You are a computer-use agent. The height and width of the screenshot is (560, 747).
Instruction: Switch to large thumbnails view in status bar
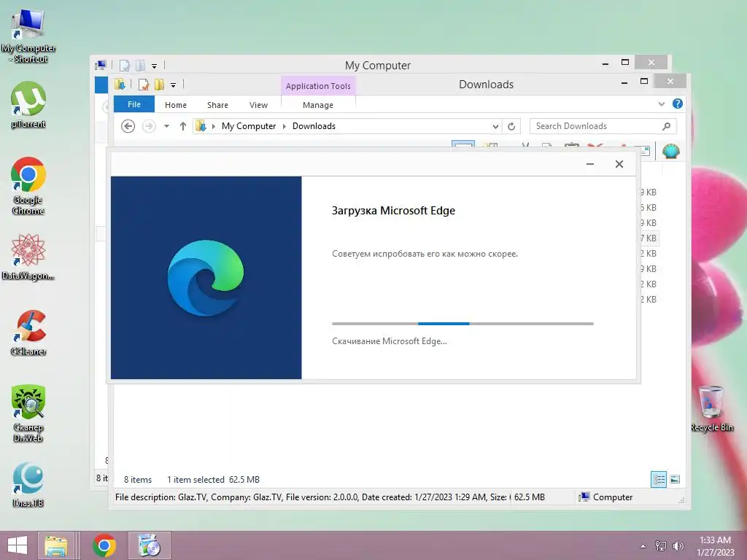pyautogui.click(x=675, y=479)
